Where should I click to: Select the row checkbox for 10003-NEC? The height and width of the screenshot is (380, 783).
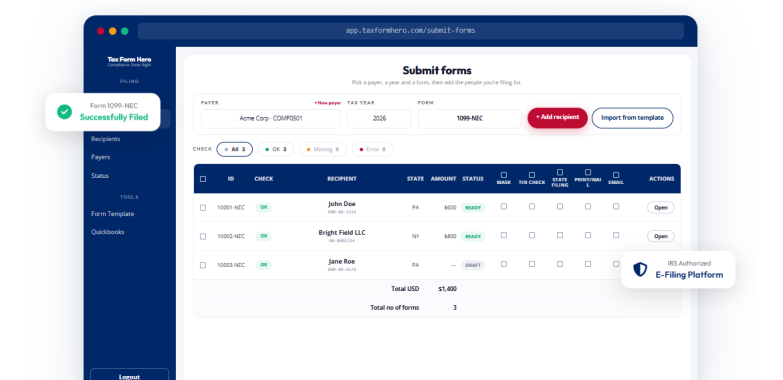coord(203,265)
